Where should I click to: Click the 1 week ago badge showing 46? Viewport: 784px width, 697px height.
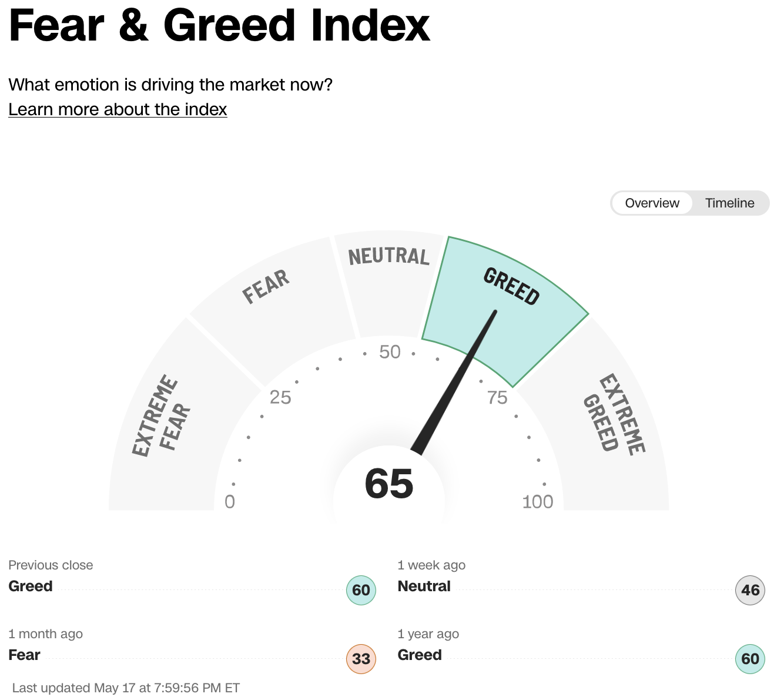pyautogui.click(x=749, y=591)
